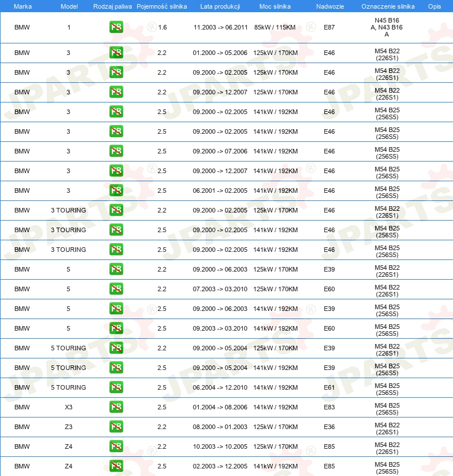453x476 pixels.
Task: Click fuel icon for BMW 5 2.5 E60 row
Action: coord(116,328)
